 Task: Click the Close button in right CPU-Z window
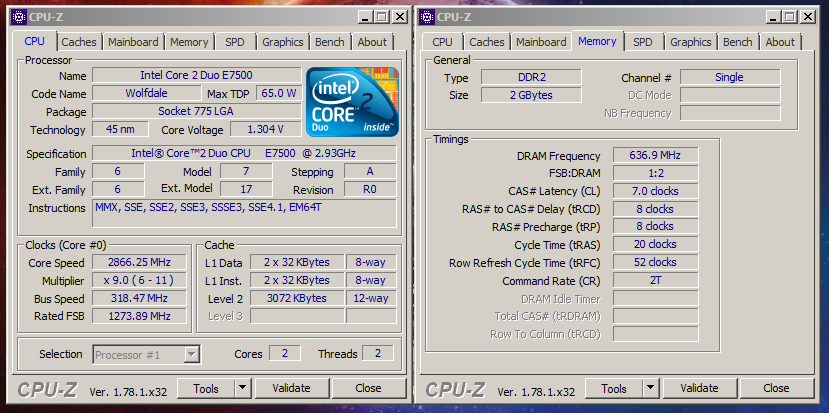tap(777, 389)
